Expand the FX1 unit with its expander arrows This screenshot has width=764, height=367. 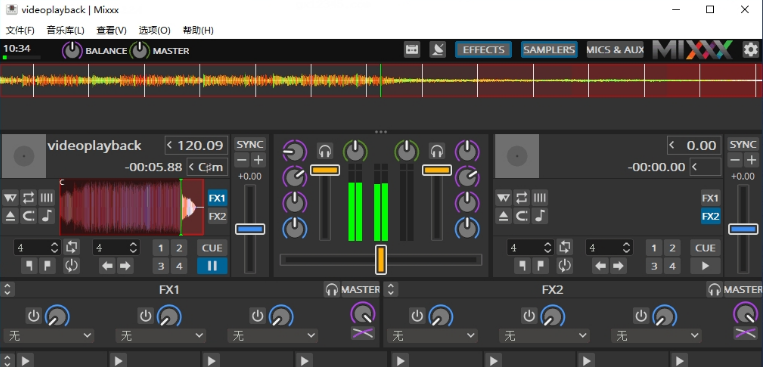[x=7, y=290]
